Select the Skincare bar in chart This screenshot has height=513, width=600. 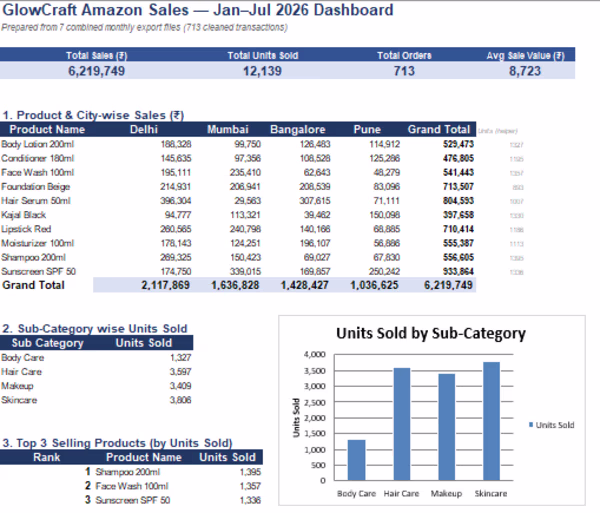point(491,421)
